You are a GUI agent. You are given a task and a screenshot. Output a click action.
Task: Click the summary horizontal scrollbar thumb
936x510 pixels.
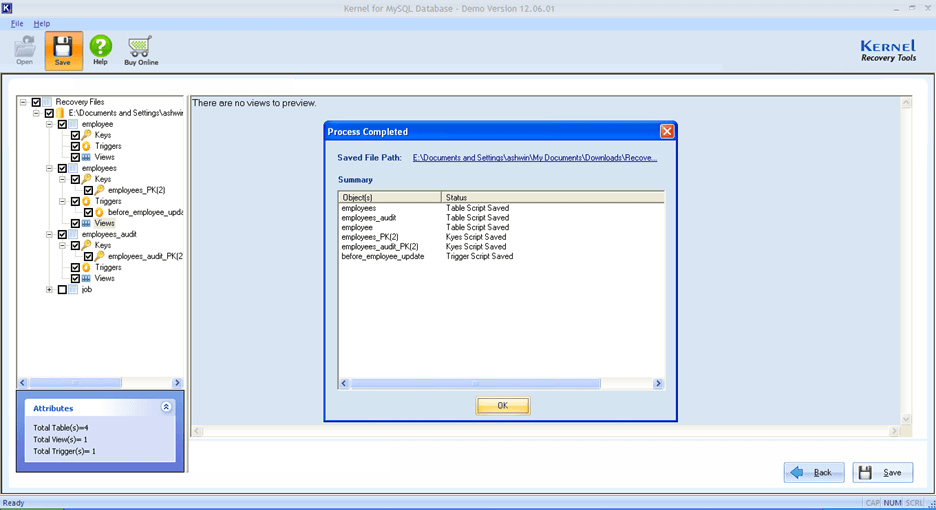point(475,383)
